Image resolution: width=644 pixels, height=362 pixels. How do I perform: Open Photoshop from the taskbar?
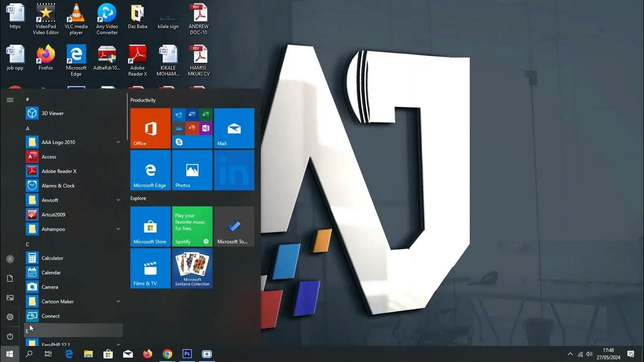tap(187, 354)
